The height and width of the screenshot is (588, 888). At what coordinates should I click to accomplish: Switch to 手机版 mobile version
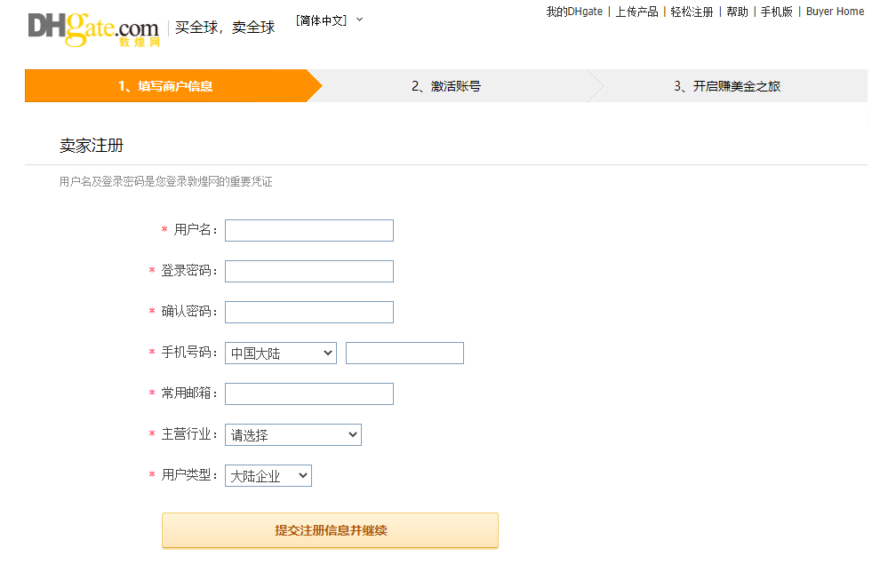[776, 12]
